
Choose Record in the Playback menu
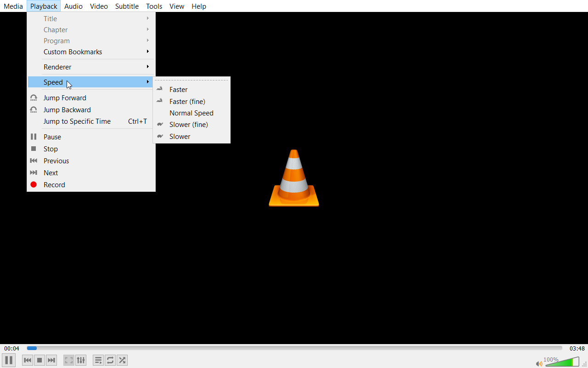(x=91, y=185)
